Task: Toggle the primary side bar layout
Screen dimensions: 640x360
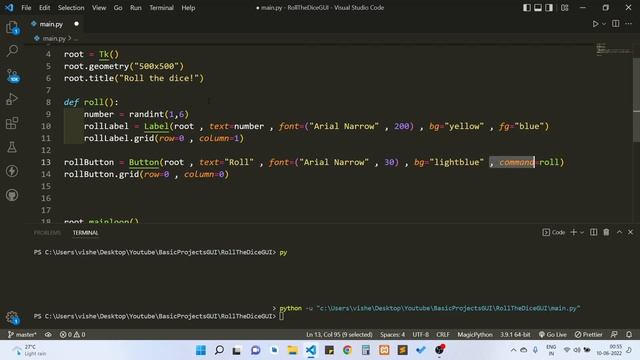Action: tap(527, 7)
